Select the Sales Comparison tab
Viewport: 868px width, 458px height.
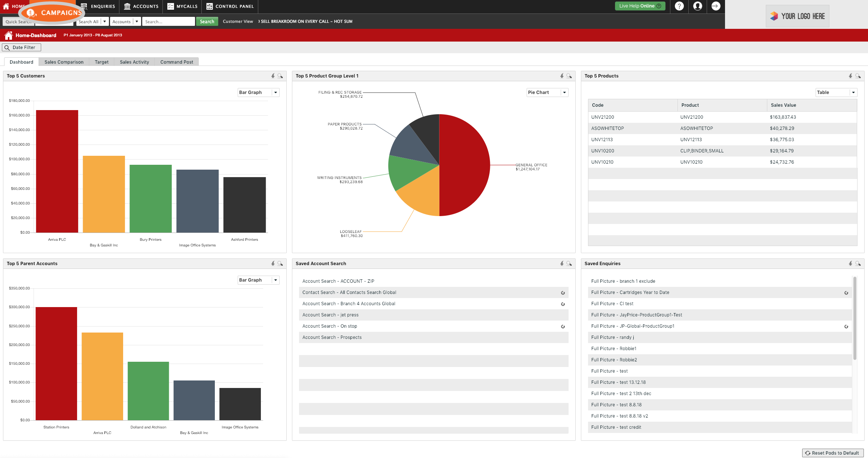point(64,61)
